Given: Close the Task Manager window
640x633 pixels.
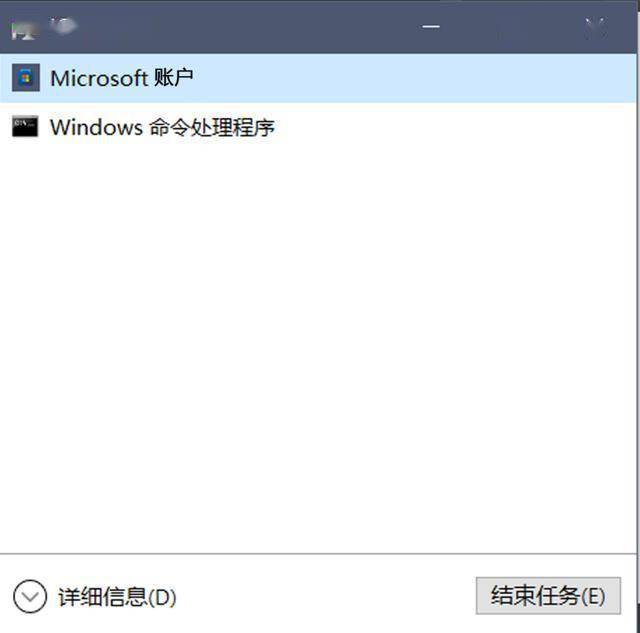Looking at the screenshot, I should (x=596, y=28).
